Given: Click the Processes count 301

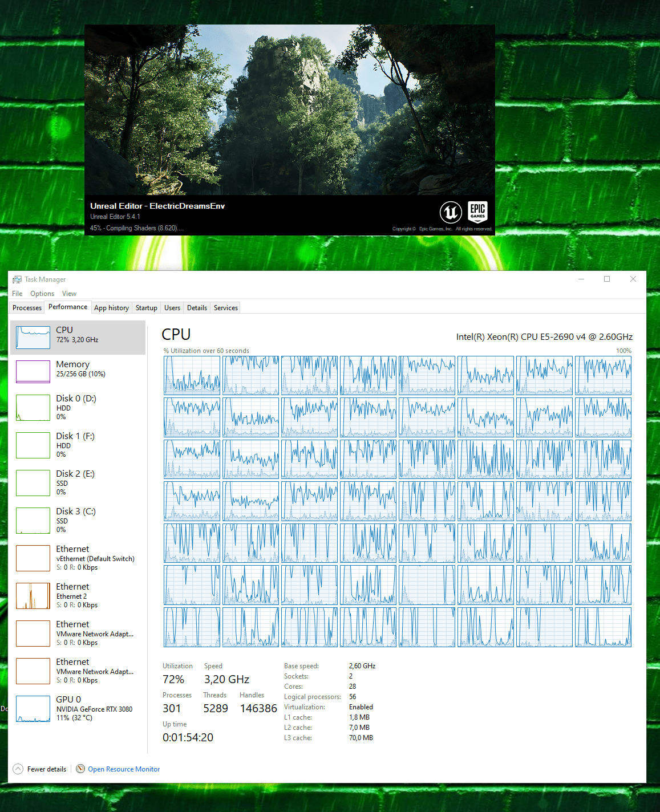Looking at the screenshot, I should pyautogui.click(x=172, y=708).
